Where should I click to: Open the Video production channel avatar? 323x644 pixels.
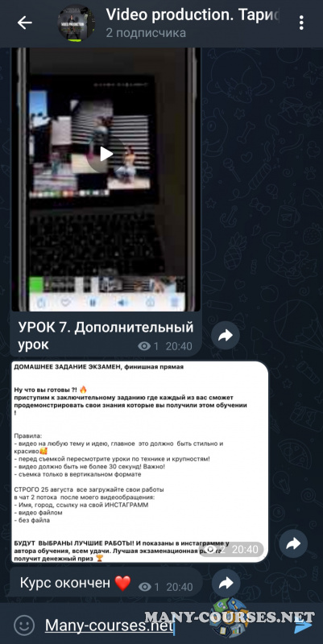click(76, 23)
